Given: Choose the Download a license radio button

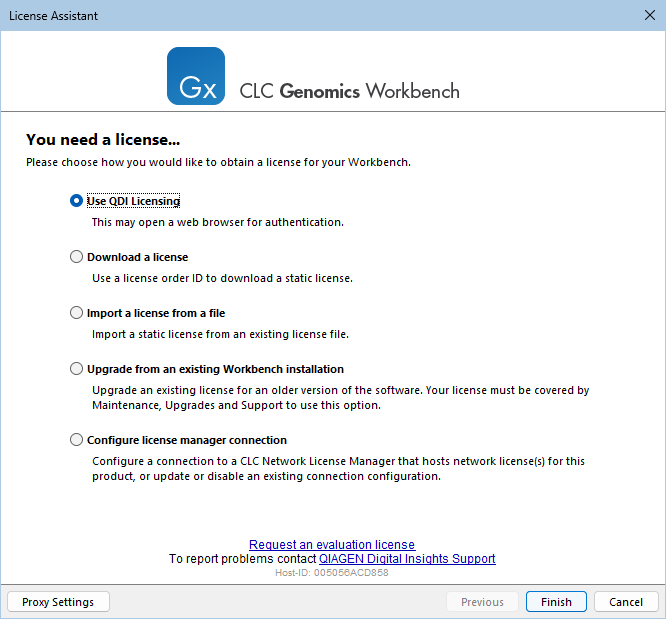Looking at the screenshot, I should [x=76, y=257].
